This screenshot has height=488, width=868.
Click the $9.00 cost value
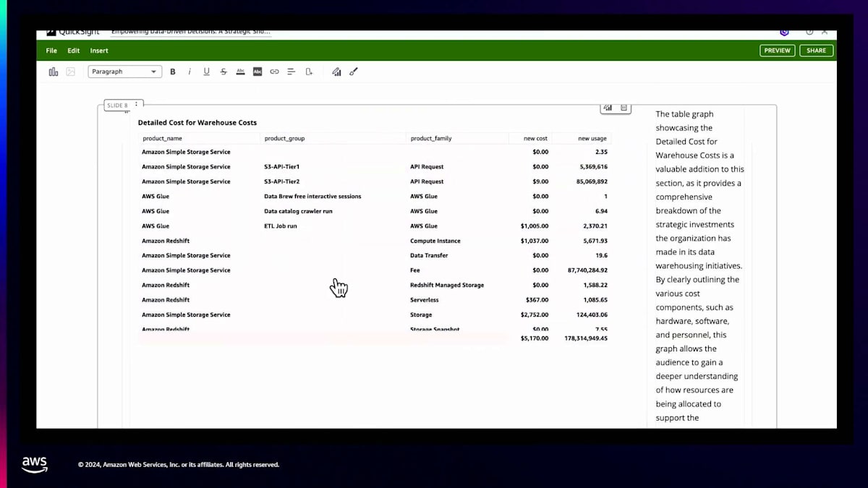click(x=540, y=181)
